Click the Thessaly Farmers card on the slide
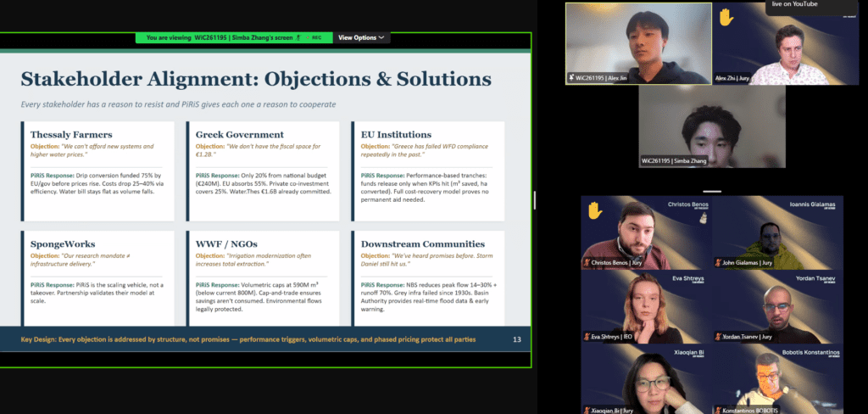This screenshot has width=868, height=414. click(97, 171)
